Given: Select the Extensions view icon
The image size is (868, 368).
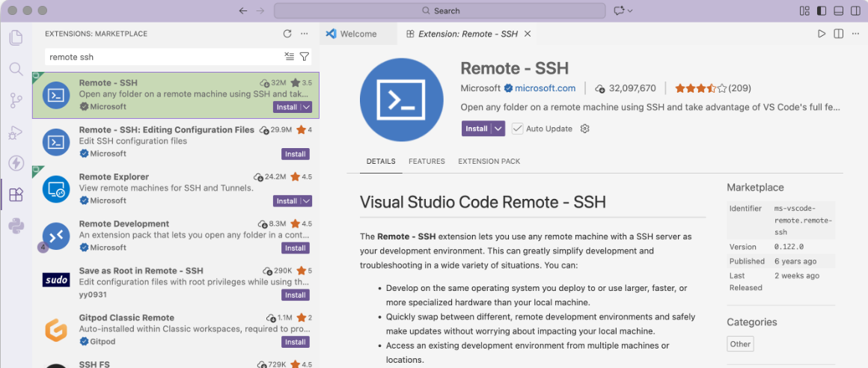Looking at the screenshot, I should pos(16,194).
